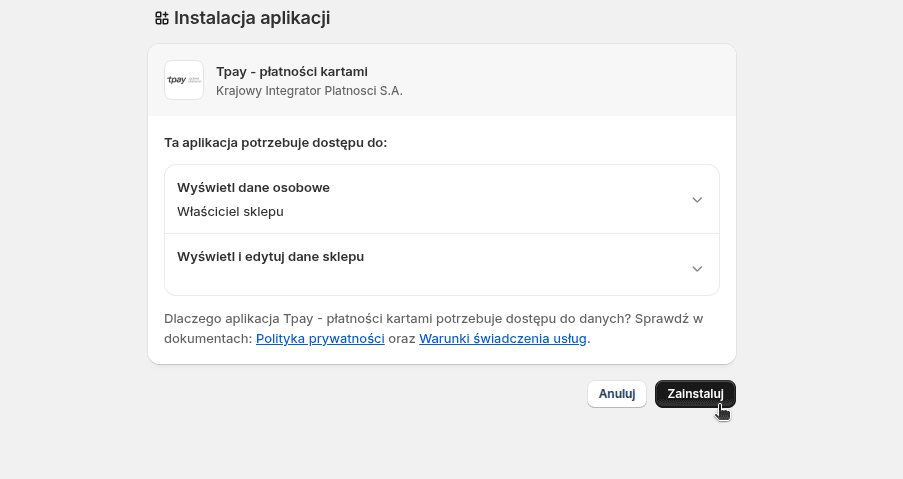Expand the Wyświetl dane osobowe chevron
This screenshot has height=479, width=903.
pos(697,200)
